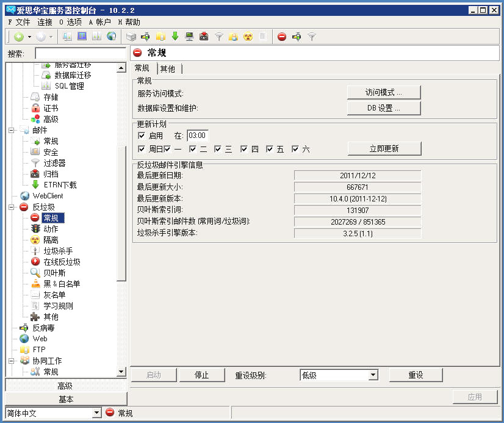504x423 pixels.
Task: Select 垃圾杀手 in the tree
Action: [58, 251]
